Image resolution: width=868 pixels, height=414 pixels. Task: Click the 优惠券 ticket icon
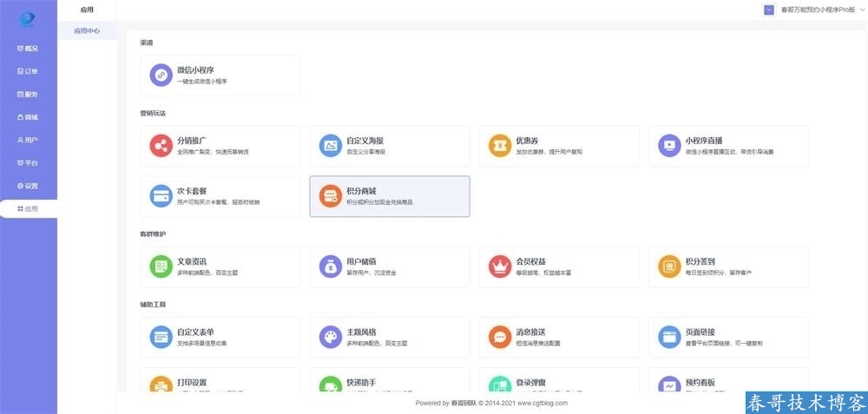[x=500, y=145]
